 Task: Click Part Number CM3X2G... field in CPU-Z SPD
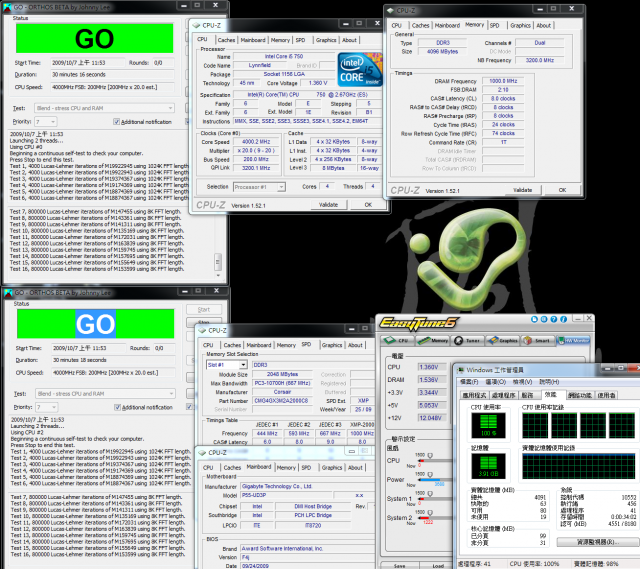tap(282, 400)
